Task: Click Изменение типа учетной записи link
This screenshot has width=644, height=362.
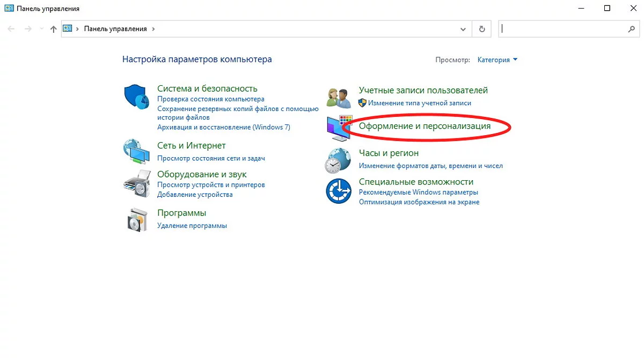Action: (x=420, y=103)
